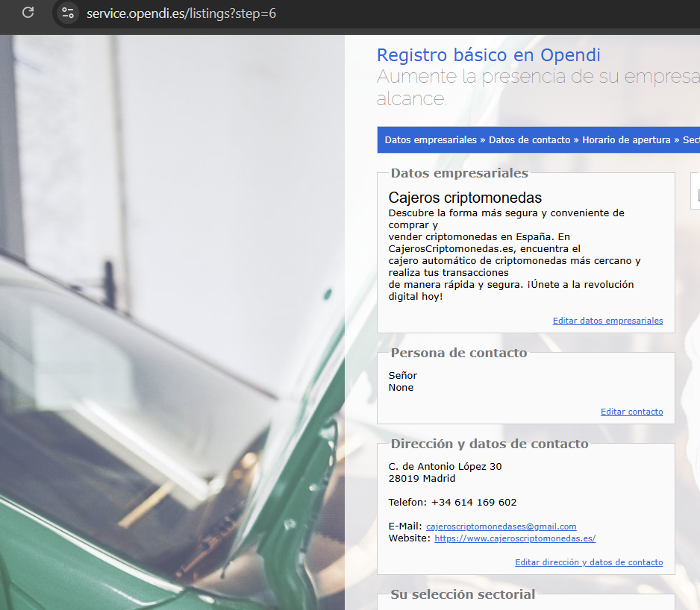
Task: Click Su selección sectorial section title
Action: (463, 594)
